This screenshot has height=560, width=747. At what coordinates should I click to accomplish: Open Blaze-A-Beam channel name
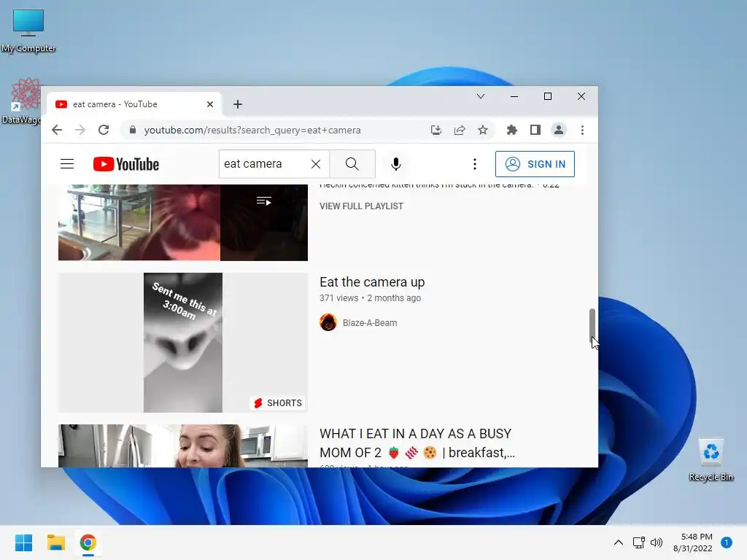pyautogui.click(x=370, y=323)
